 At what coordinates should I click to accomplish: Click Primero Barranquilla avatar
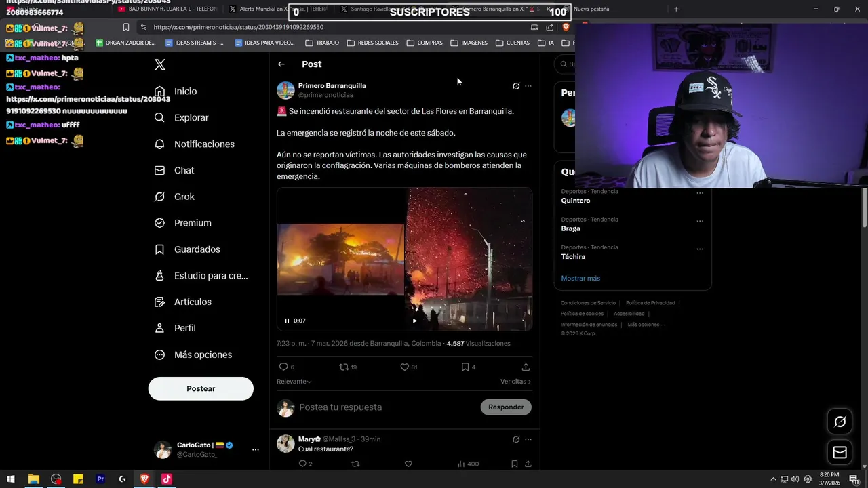[x=285, y=90]
